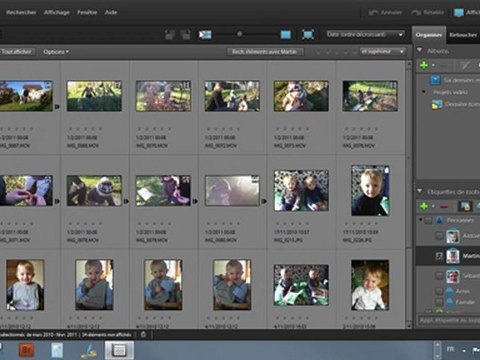Screen dimensions: 480x360
Task: Open the Aide menu
Action: (x=111, y=13)
